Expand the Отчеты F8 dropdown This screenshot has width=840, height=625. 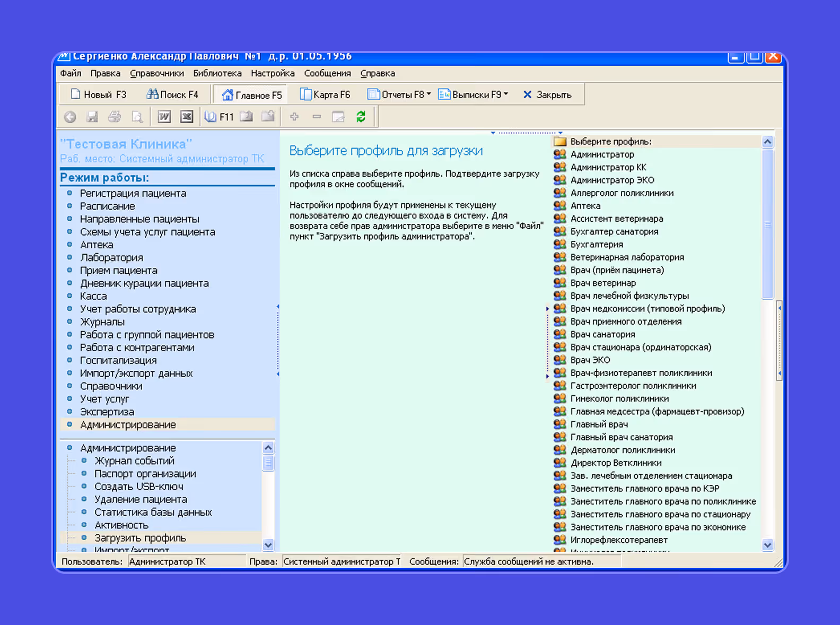tap(399, 94)
